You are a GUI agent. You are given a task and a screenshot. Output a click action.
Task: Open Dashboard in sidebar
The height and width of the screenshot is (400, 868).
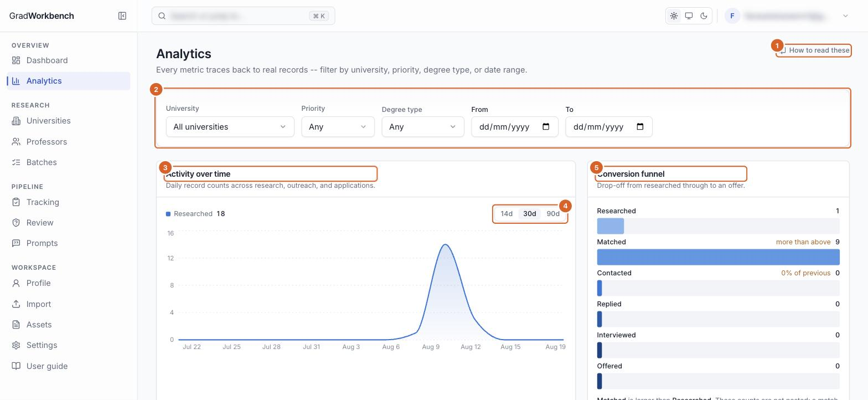tap(69, 60)
